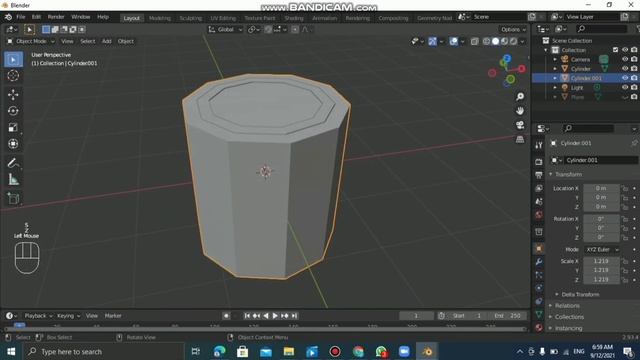Open the viewport Add menu
Screen dimensions: 640x360
[x=107, y=41]
